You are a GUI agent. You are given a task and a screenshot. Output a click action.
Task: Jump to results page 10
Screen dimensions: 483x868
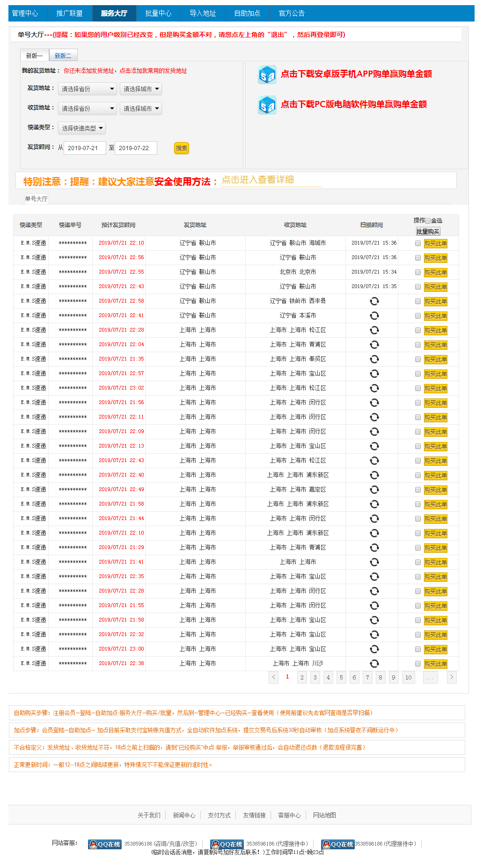point(409,677)
